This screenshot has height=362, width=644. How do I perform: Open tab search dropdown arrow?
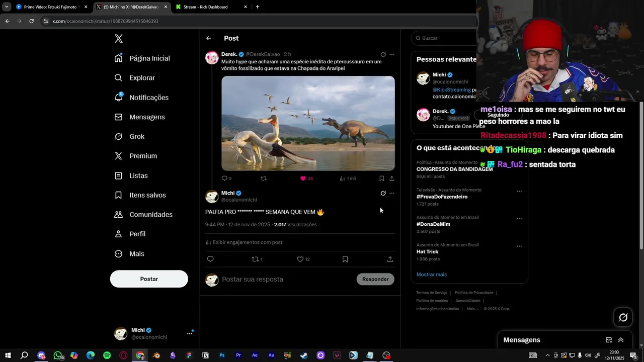[x=7, y=7]
